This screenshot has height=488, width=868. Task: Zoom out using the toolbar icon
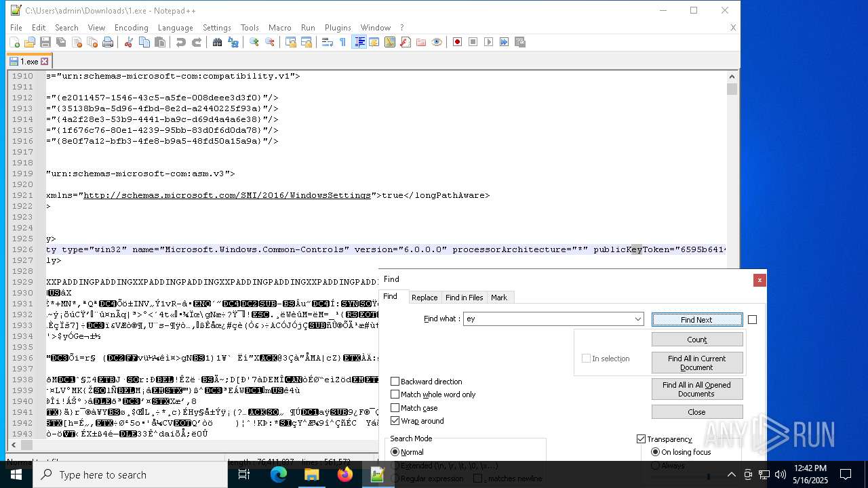tap(270, 42)
